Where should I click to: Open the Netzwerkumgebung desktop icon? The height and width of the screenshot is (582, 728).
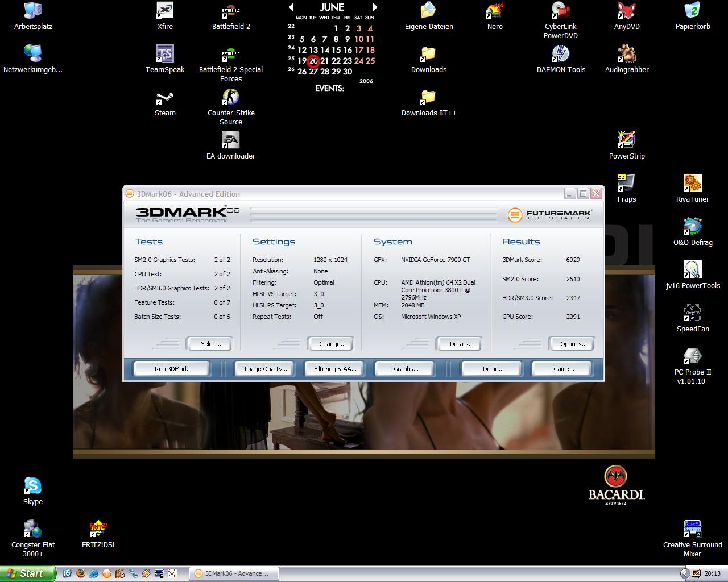[33, 59]
